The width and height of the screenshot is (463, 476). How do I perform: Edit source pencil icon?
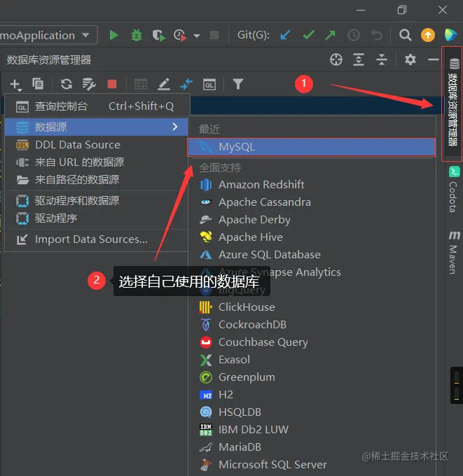pyautogui.click(x=164, y=84)
